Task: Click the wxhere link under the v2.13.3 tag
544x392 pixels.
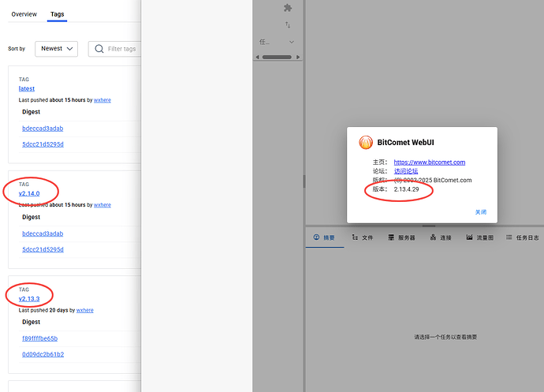Action: click(x=85, y=310)
